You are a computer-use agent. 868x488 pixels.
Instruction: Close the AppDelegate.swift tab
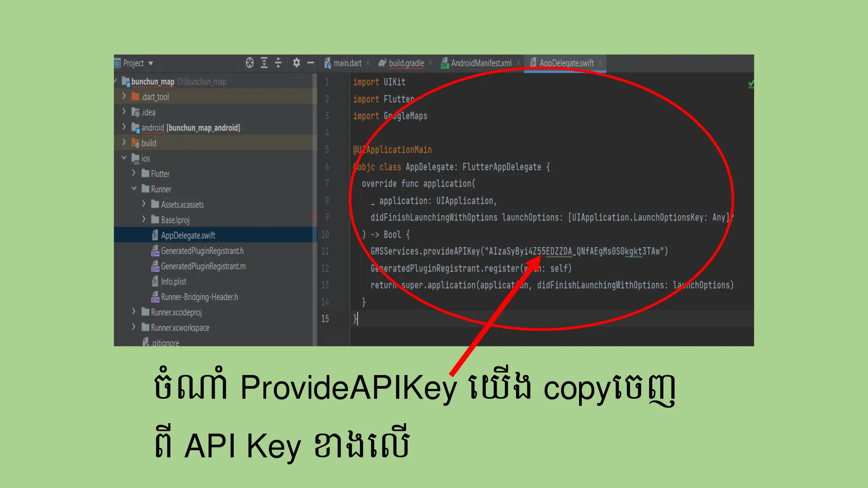pos(600,63)
